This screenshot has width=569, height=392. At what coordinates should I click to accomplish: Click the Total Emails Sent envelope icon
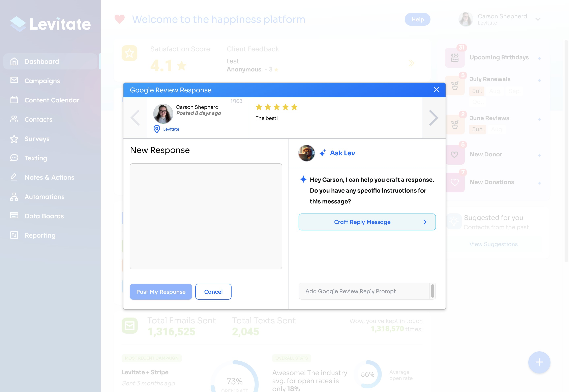click(x=129, y=326)
